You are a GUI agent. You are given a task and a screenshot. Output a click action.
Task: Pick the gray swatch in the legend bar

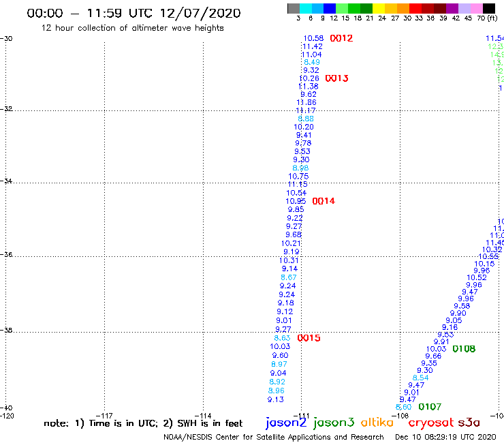pos(294,8)
